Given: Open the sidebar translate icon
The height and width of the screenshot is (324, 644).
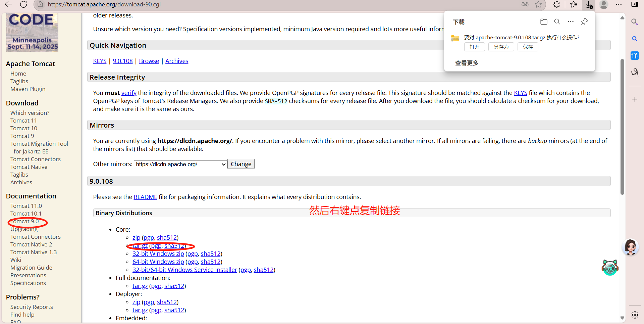Looking at the screenshot, I should [635, 55].
